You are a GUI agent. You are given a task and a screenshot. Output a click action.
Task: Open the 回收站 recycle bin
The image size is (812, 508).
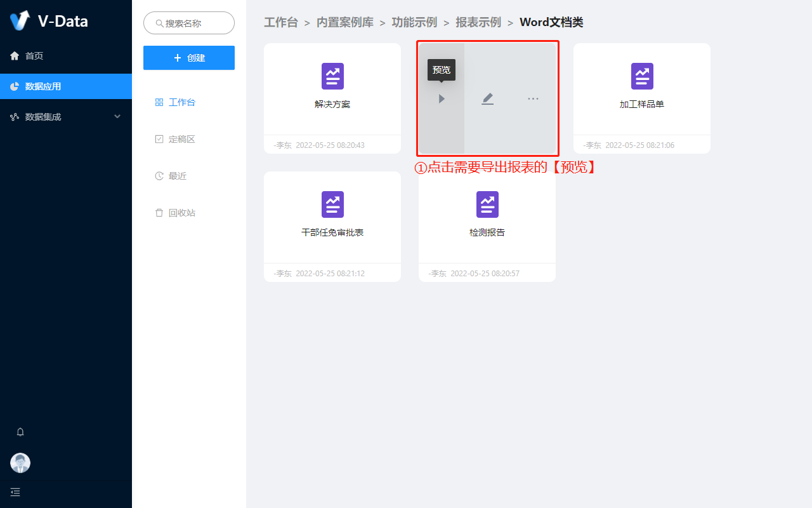point(181,213)
